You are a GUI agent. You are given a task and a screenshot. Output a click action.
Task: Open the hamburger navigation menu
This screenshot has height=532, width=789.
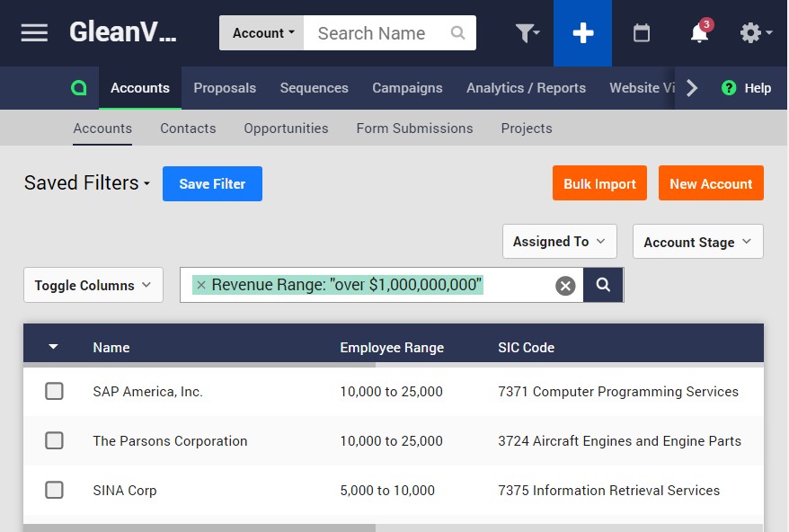point(34,32)
